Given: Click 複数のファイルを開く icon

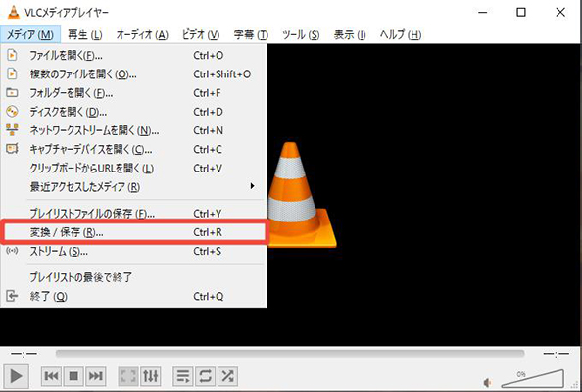Looking at the screenshot, I should tap(12, 73).
